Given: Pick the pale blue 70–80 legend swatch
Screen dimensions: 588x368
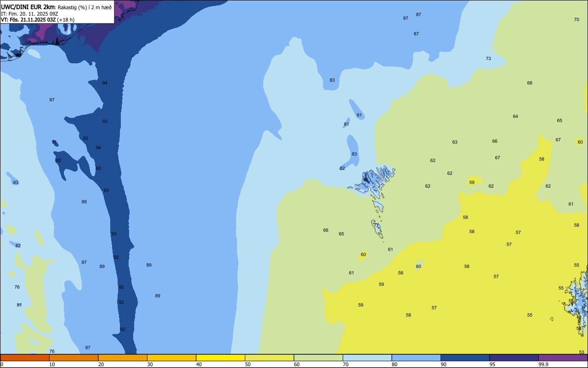Looking at the screenshot, I should (x=367, y=357).
